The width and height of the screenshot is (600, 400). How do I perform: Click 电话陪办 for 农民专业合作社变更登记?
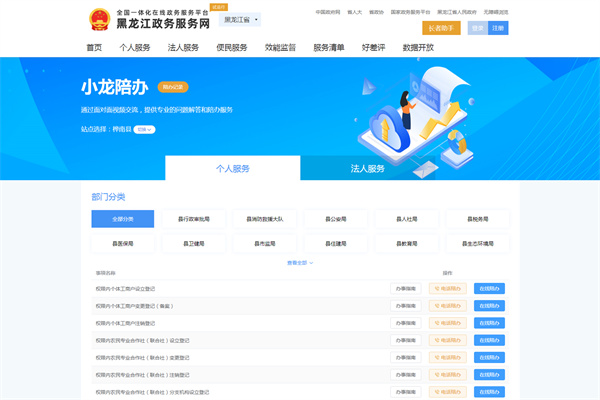(448, 358)
